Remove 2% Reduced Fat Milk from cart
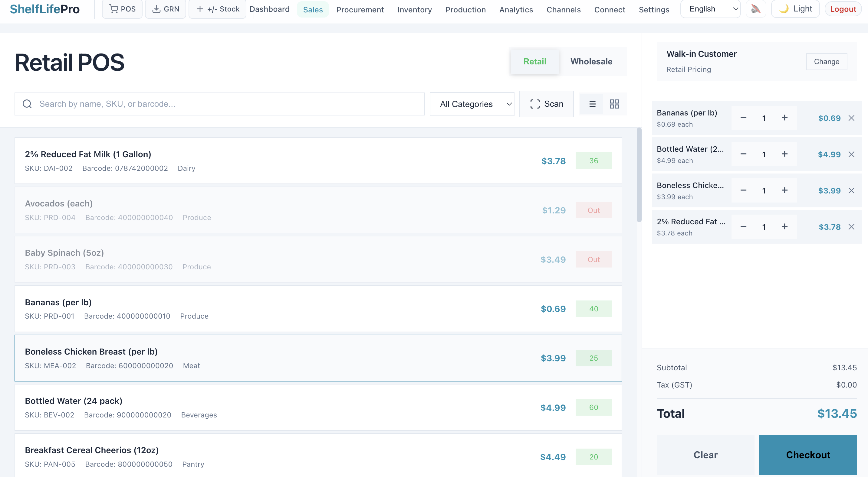The height and width of the screenshot is (477, 868). (851, 227)
